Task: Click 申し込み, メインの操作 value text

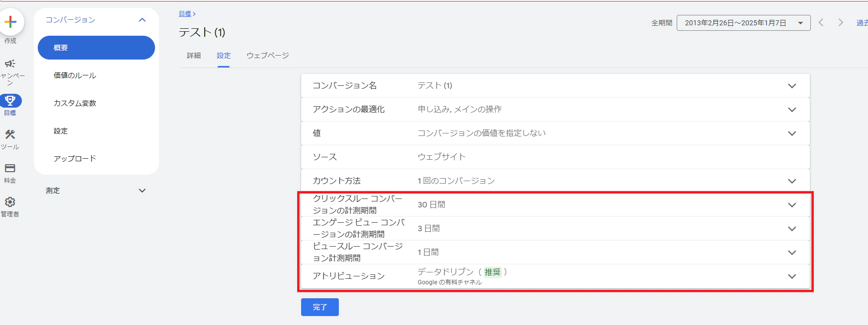Action: (460, 109)
